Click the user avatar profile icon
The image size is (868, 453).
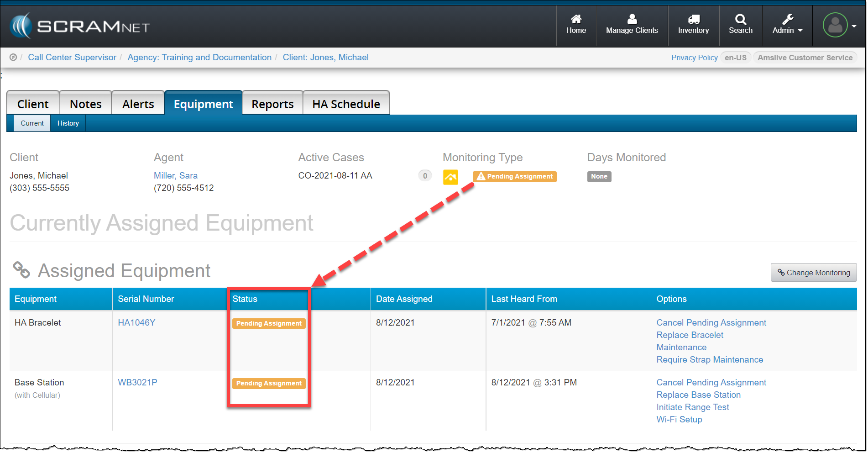pyautogui.click(x=835, y=26)
